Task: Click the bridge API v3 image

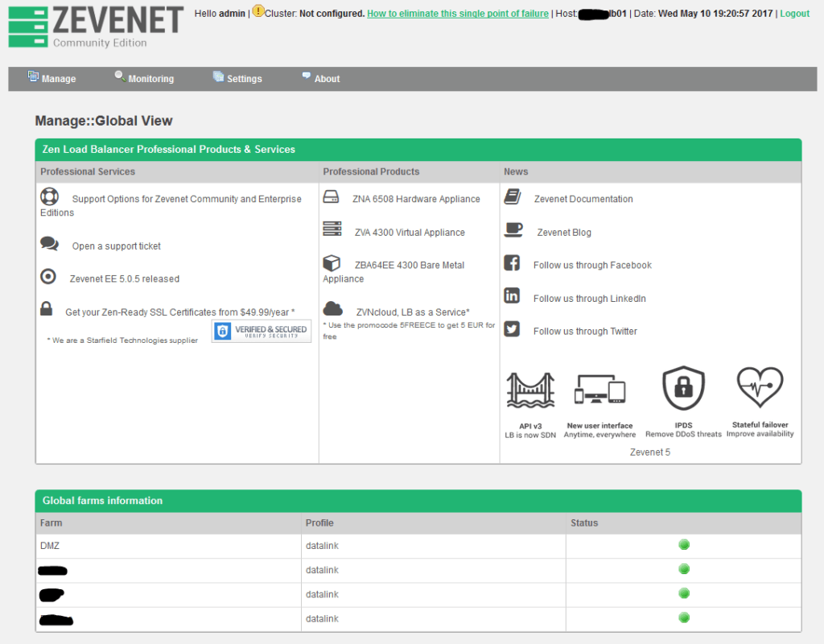Action: pyautogui.click(x=530, y=390)
